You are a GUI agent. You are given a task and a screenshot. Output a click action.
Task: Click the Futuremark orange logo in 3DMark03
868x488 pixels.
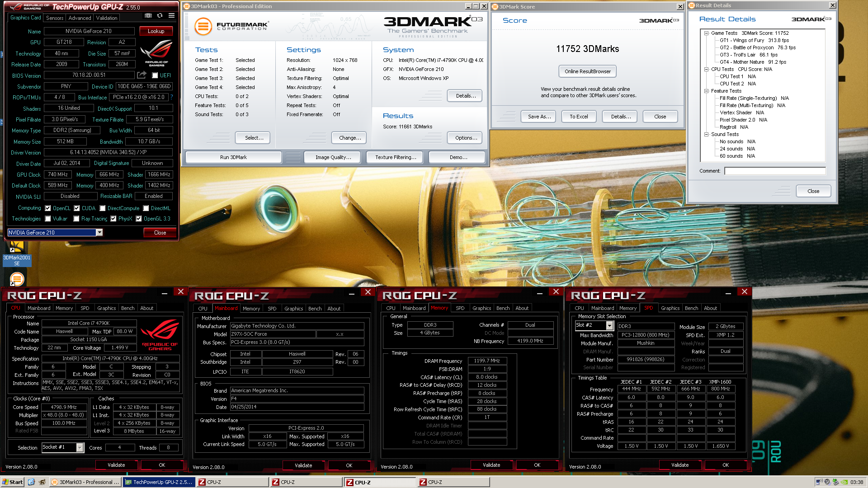[203, 26]
